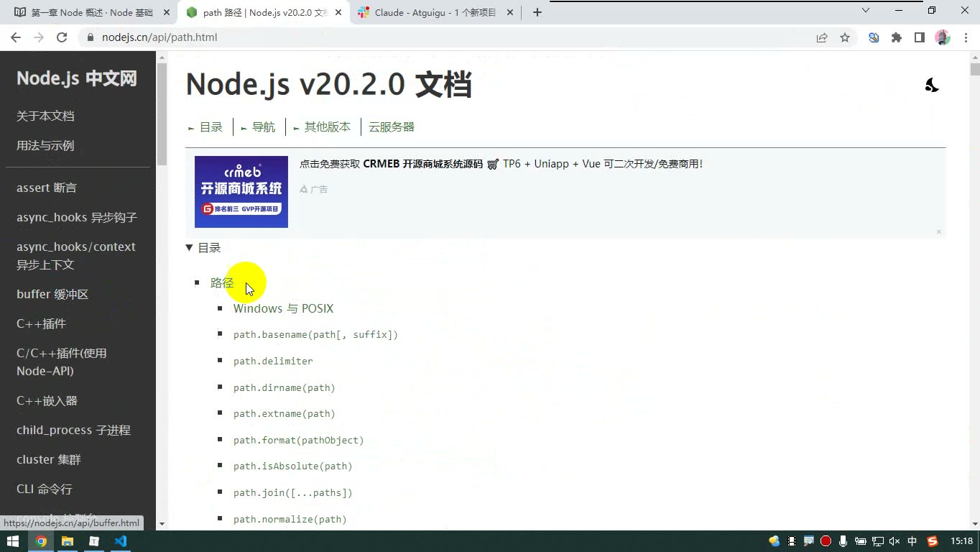Close the ad with the small x
The height and width of the screenshot is (552, 980).
[938, 231]
